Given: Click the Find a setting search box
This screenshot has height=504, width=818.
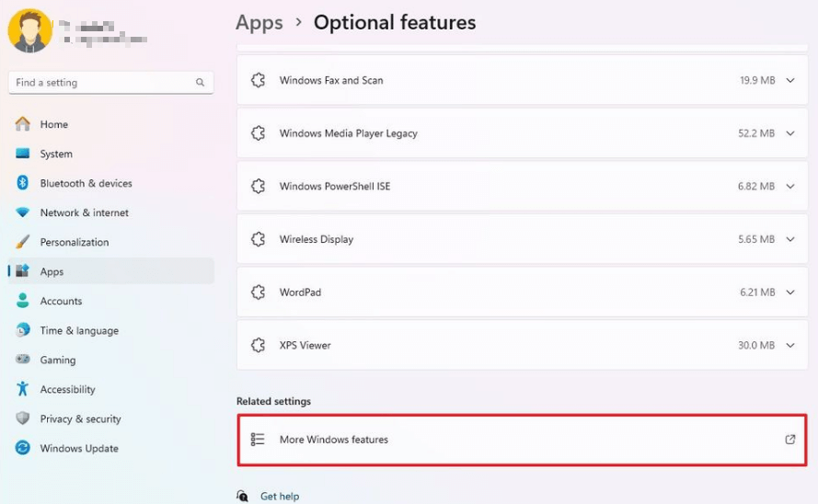Looking at the screenshot, I should coord(101,83).
